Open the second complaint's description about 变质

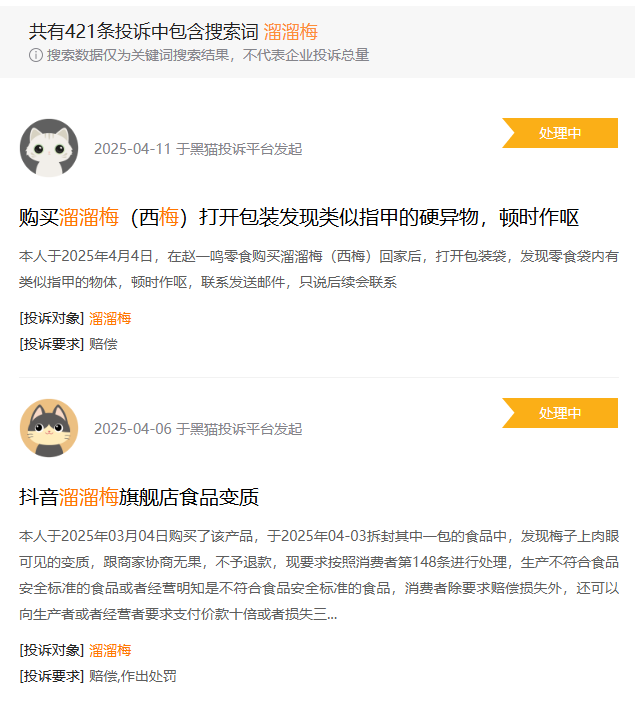coord(319,575)
